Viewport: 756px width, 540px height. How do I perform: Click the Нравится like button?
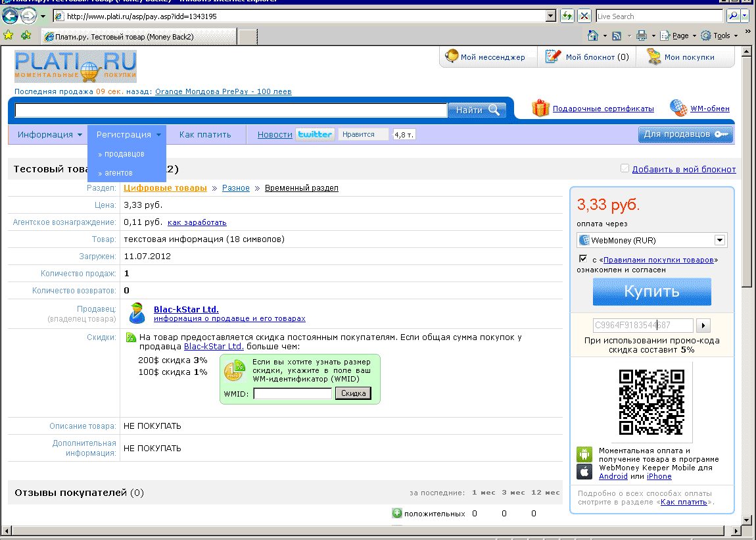click(363, 134)
